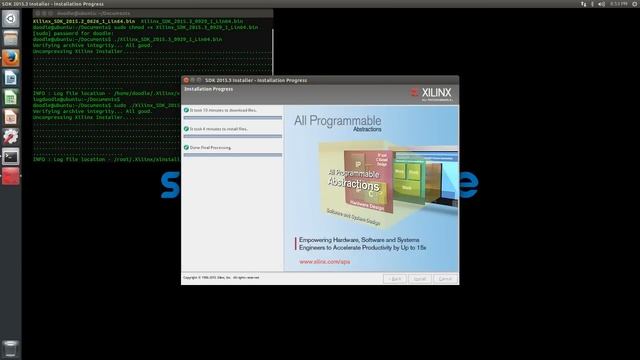Switch to Terminal in the launcher
This screenshot has width=640, height=360.
(x=11, y=156)
